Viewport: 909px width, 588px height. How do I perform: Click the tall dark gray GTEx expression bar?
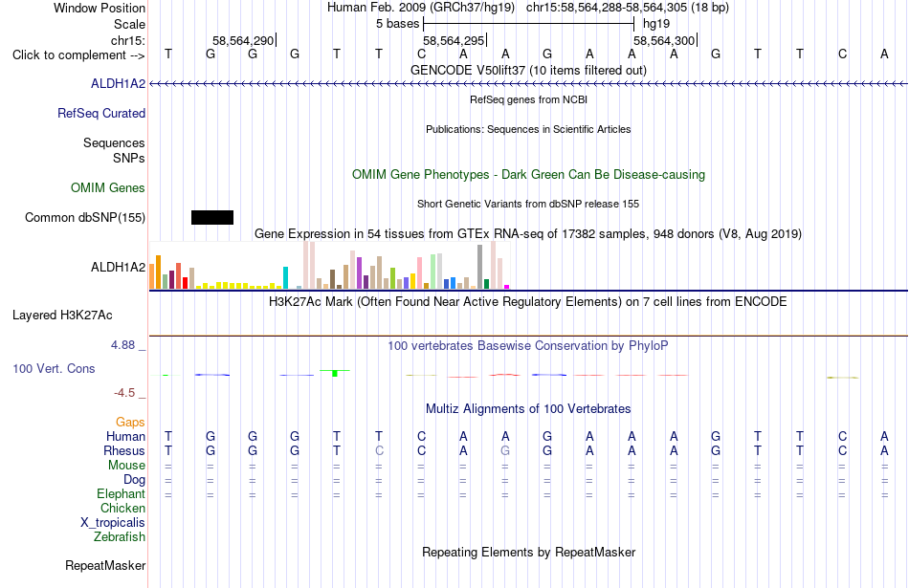(480, 267)
